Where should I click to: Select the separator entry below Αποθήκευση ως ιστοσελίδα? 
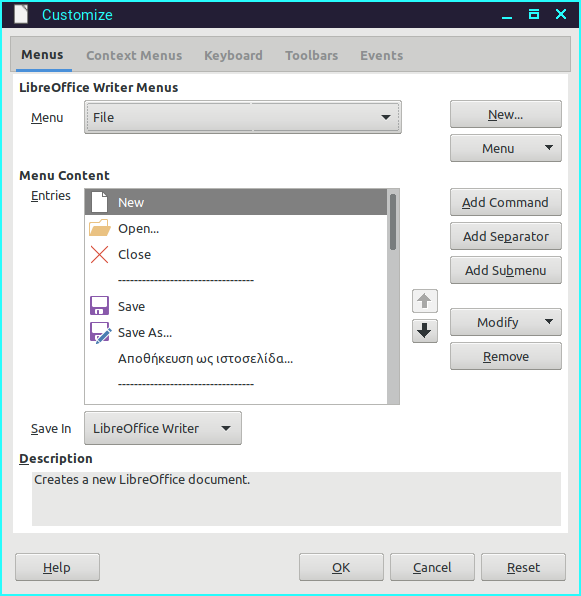pos(236,384)
